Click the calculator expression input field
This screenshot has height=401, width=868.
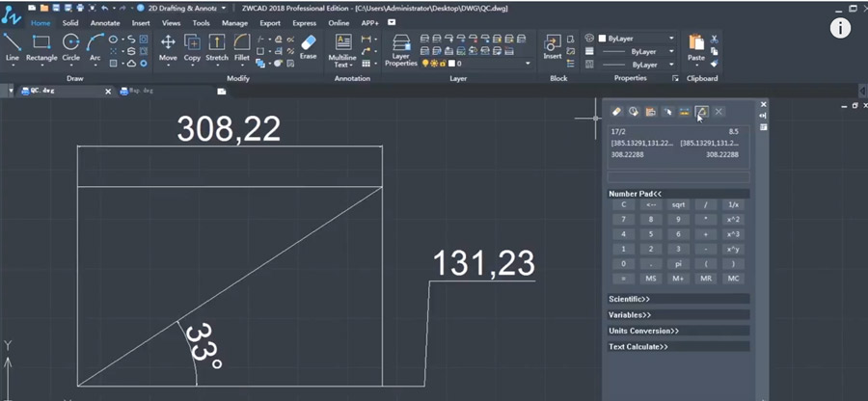pos(678,177)
